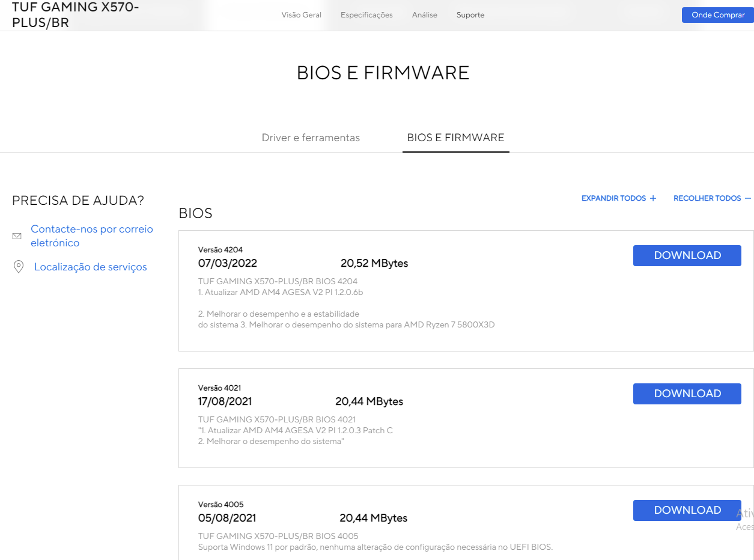Click the Versão 4005 label

pos(221,505)
